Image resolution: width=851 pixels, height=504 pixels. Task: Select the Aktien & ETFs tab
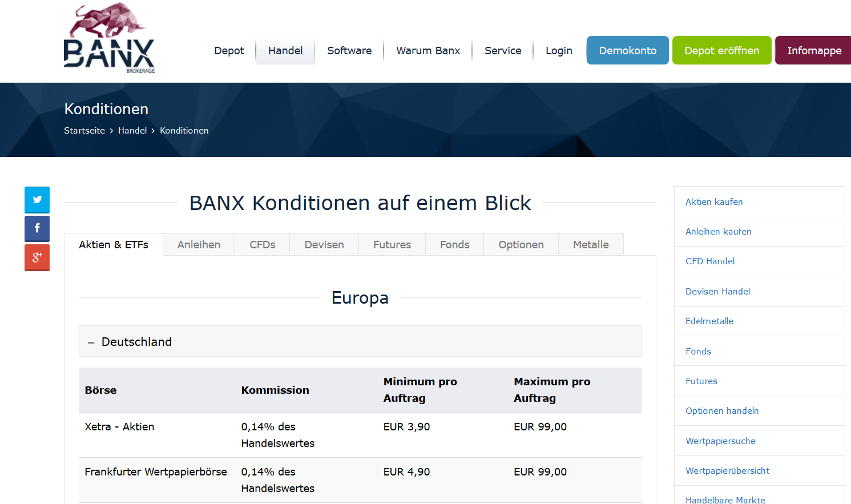(114, 244)
